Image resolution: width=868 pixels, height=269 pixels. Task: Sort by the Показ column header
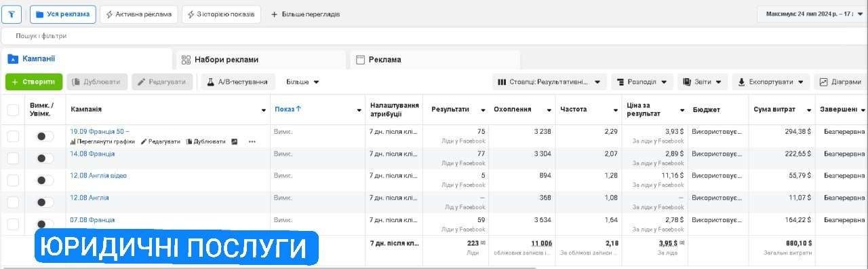(288, 109)
